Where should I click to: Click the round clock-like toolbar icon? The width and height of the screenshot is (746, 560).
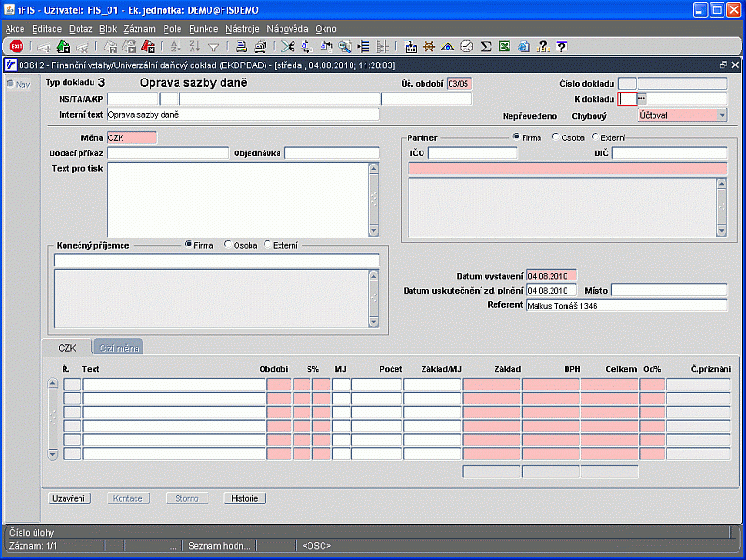pos(466,47)
